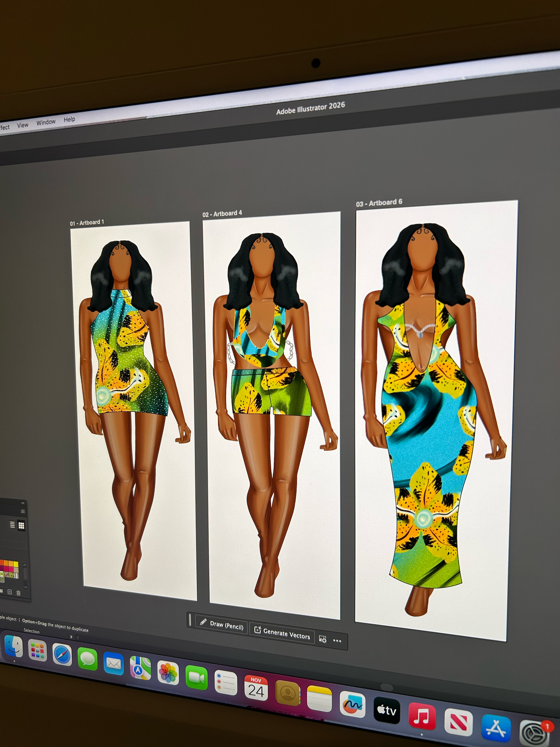
Task: Open Messages from the Dock
Action: 88,659
